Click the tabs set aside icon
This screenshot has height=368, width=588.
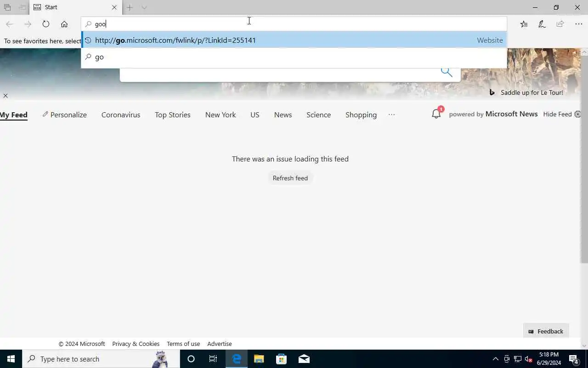[x=7, y=7]
